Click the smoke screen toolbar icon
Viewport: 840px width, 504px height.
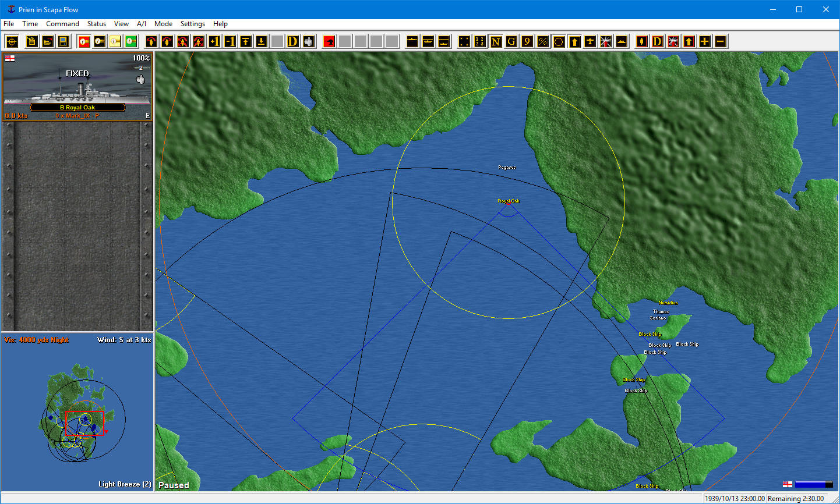pos(309,41)
